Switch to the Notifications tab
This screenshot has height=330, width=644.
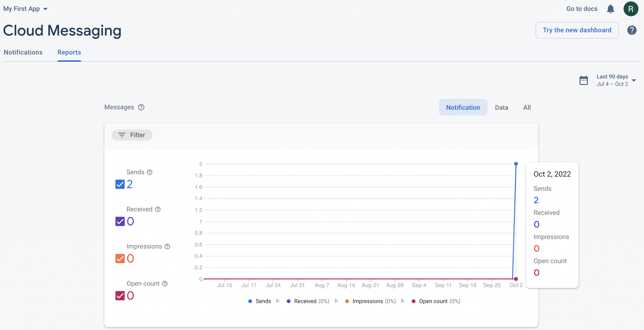pyautogui.click(x=23, y=52)
